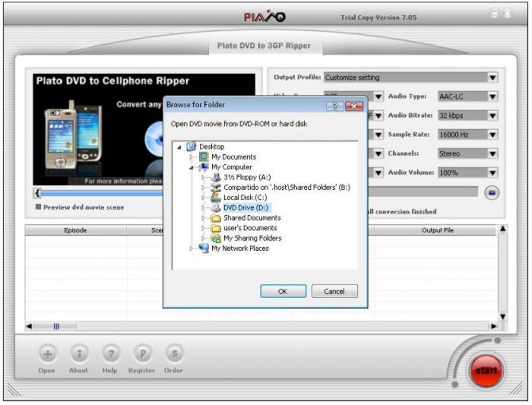Click the dialog help question-mark button
This screenshot has height=405, width=532.
[x=334, y=106]
